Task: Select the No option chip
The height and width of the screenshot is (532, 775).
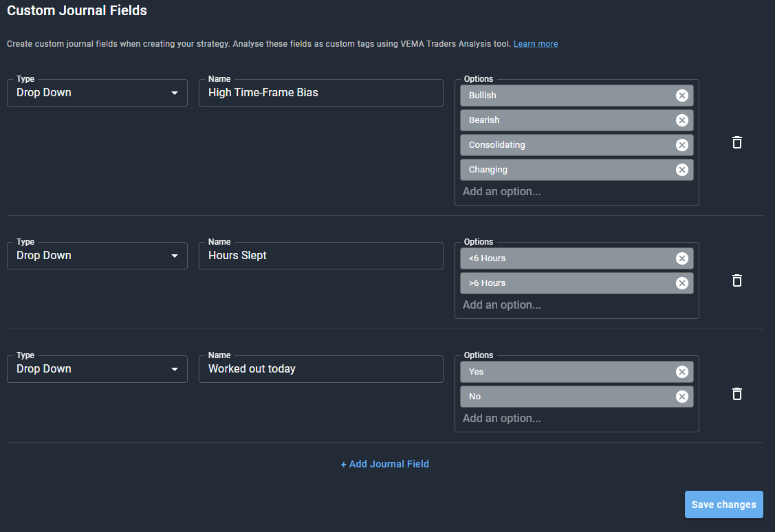Action: click(577, 397)
